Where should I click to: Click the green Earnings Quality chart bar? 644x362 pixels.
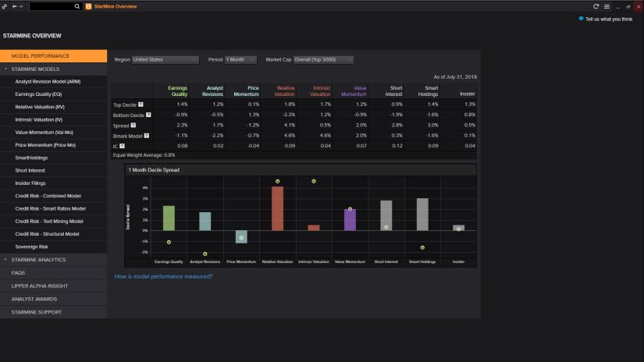point(169,218)
